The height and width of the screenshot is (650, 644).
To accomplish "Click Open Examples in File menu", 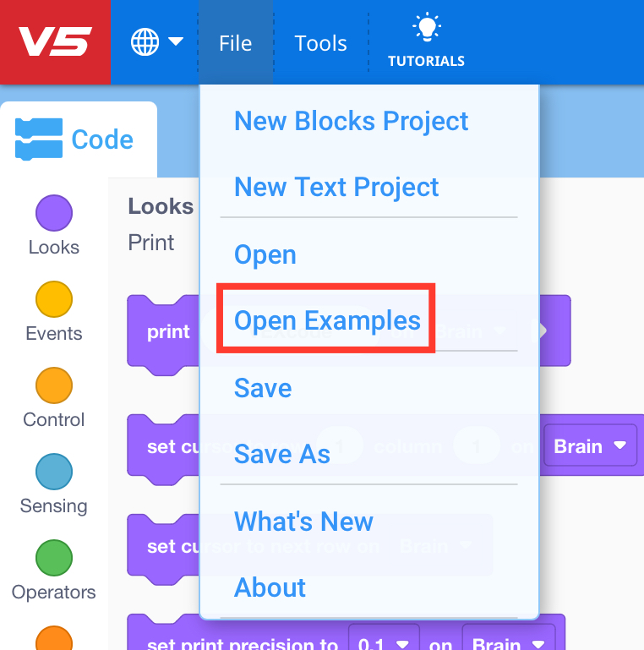I will [327, 320].
